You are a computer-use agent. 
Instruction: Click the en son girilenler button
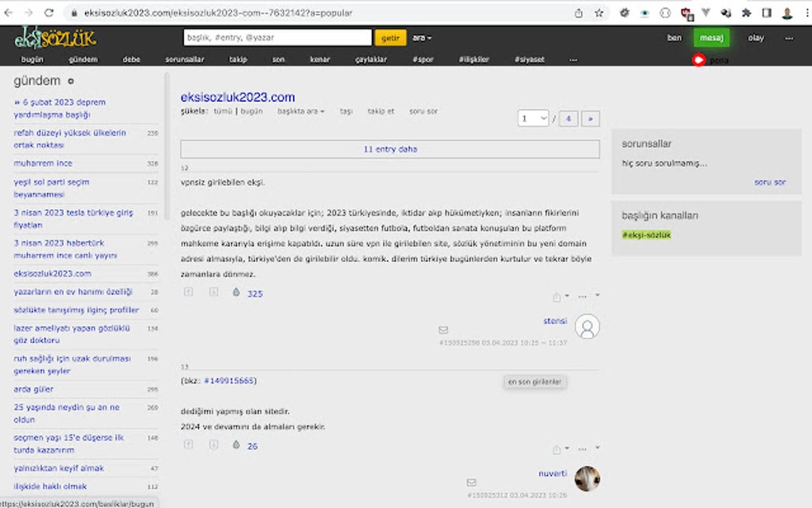(534, 381)
